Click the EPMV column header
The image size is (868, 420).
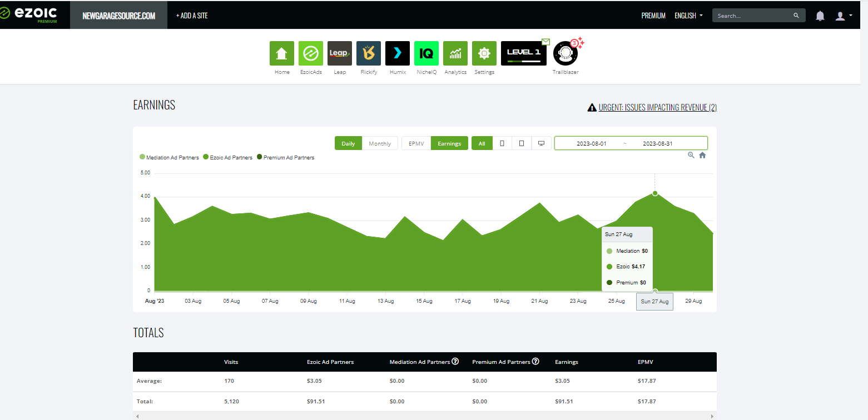(646, 362)
